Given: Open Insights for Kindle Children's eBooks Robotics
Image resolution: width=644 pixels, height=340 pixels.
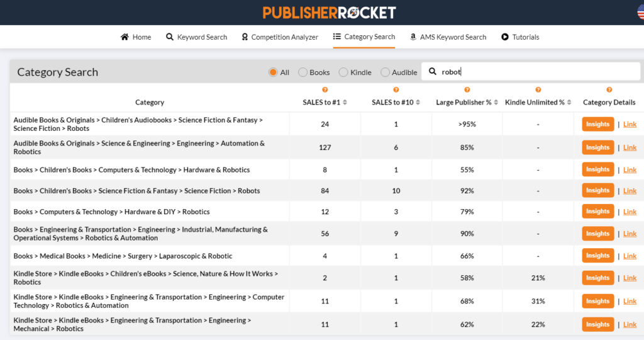Looking at the screenshot, I should 597,278.
